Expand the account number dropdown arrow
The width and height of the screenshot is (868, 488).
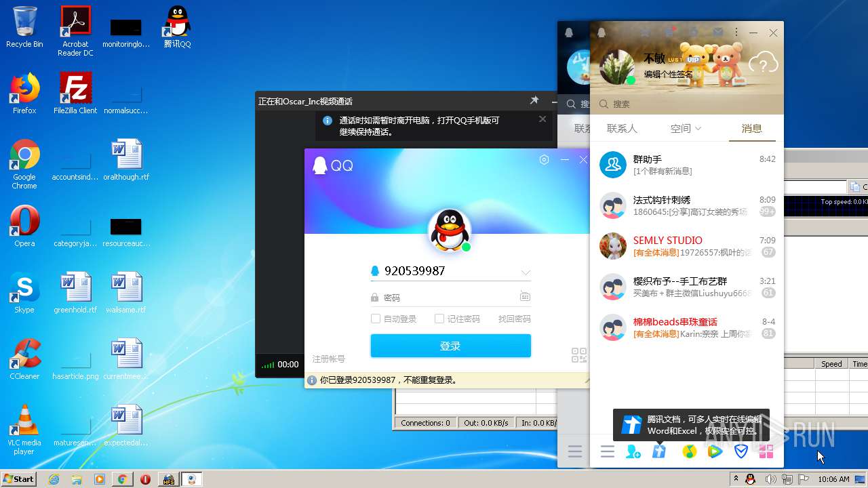click(526, 272)
